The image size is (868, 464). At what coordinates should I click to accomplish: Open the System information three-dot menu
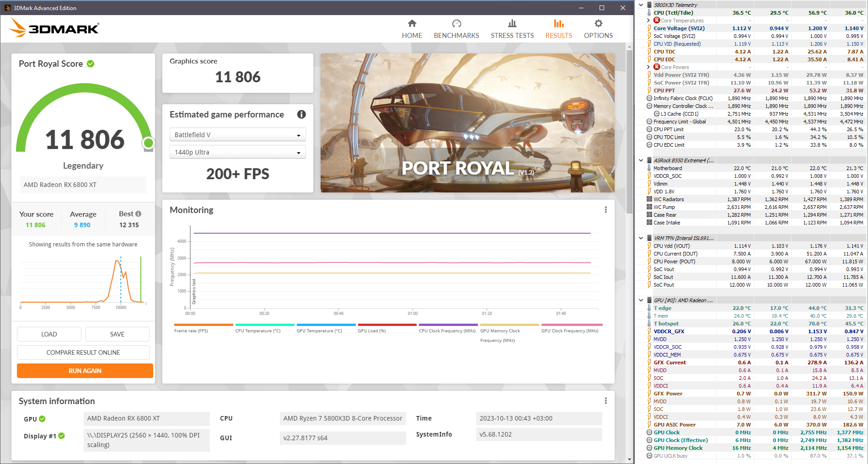pos(605,401)
